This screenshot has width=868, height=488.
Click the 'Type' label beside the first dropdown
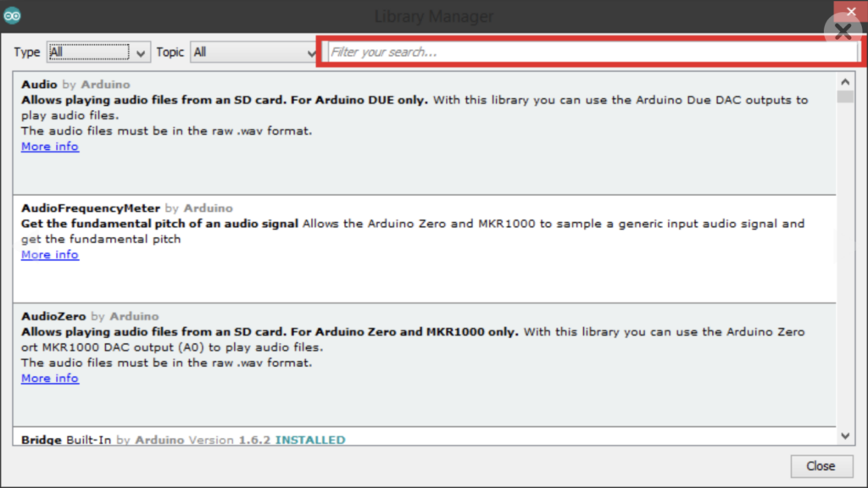tap(27, 53)
